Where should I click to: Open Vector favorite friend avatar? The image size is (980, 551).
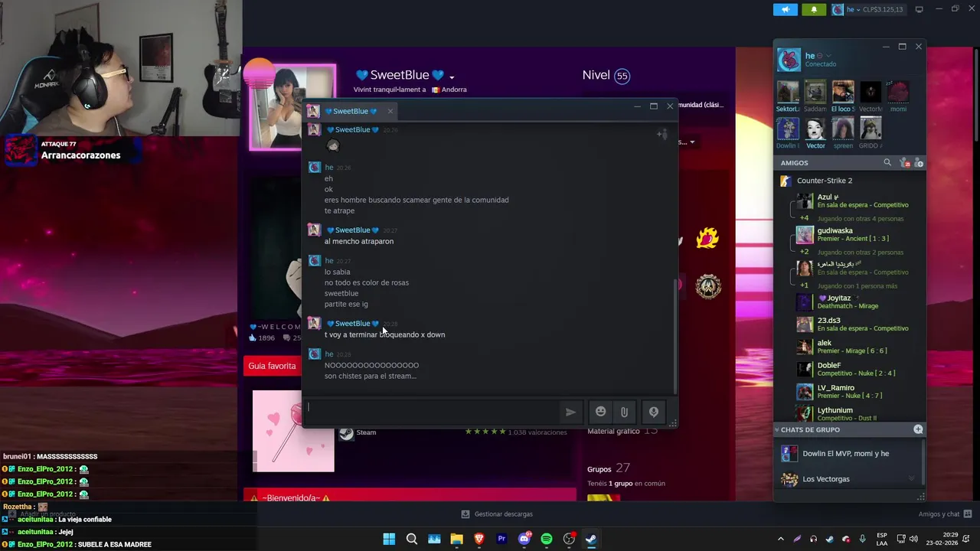coord(815,129)
